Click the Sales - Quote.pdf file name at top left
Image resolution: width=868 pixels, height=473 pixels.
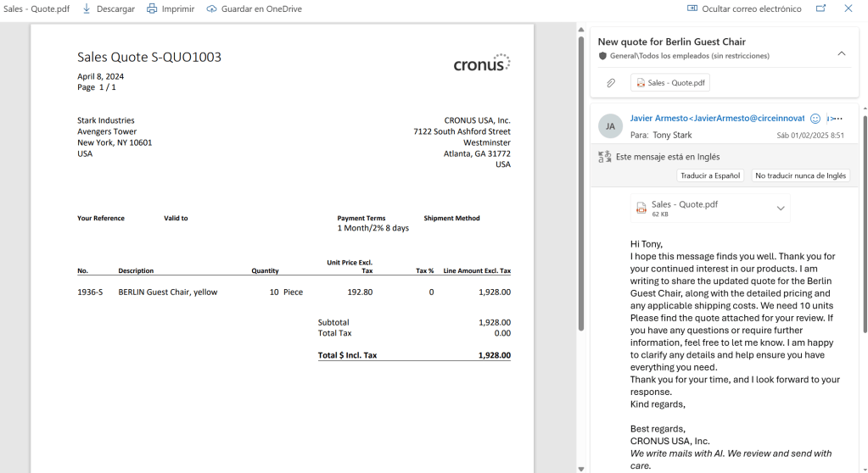36,8
